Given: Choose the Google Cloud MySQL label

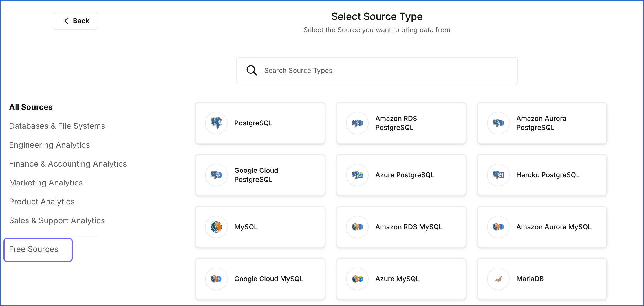Looking at the screenshot, I should [269, 279].
